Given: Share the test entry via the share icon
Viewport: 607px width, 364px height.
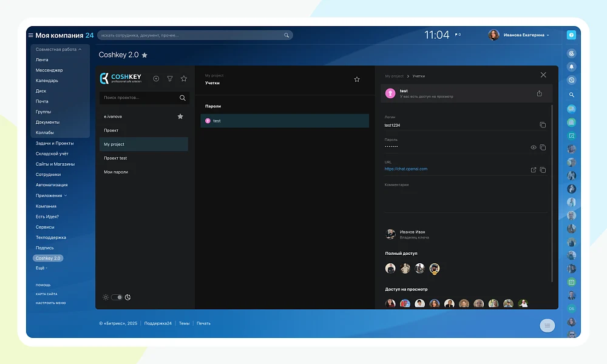Looking at the screenshot, I should point(539,93).
